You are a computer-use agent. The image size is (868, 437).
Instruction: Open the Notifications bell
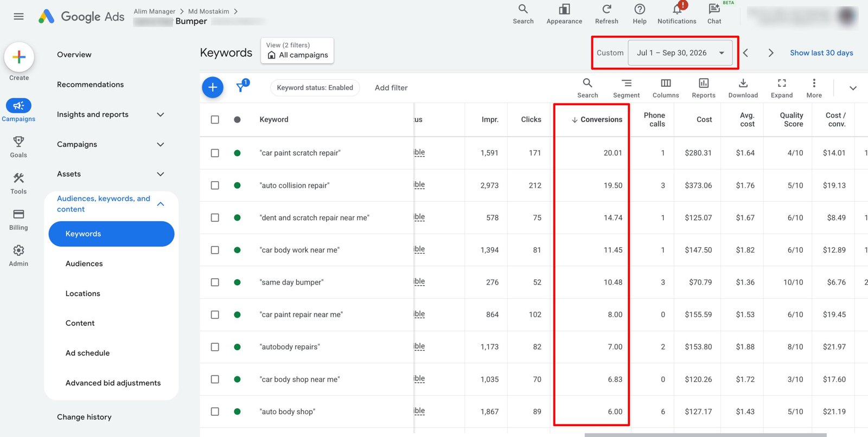coord(677,14)
